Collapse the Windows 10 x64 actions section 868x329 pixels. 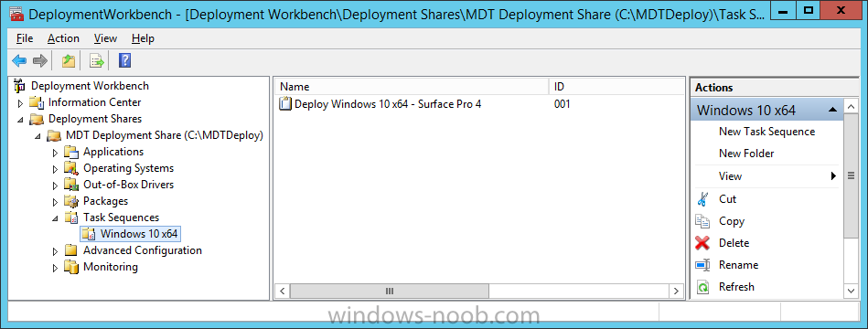click(832, 110)
